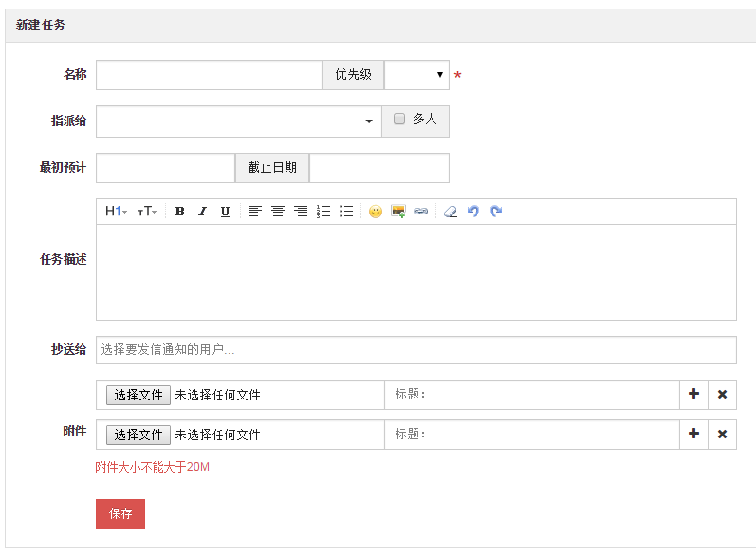
Task: Remove the first attachment row with the X
Action: pos(722,395)
